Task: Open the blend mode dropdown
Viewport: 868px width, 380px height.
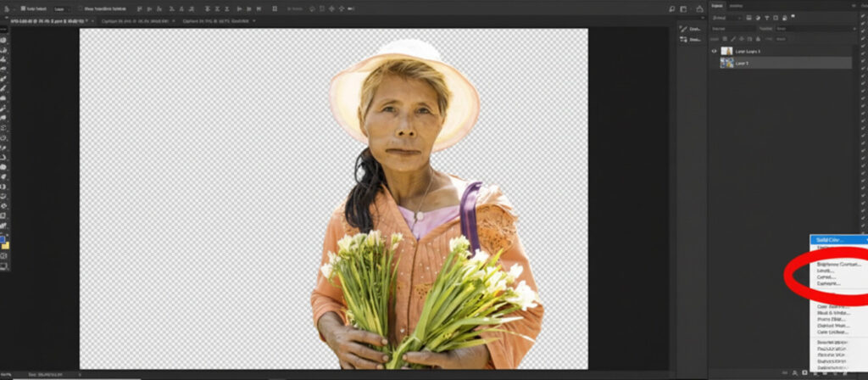Action: click(733, 29)
